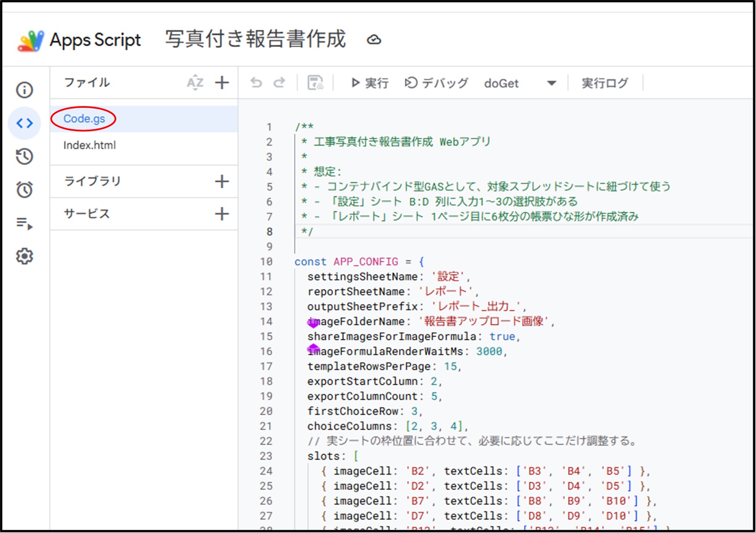This screenshot has width=756, height=533.
Task: Click the reportSheetName code line
Action: [x=392, y=291]
